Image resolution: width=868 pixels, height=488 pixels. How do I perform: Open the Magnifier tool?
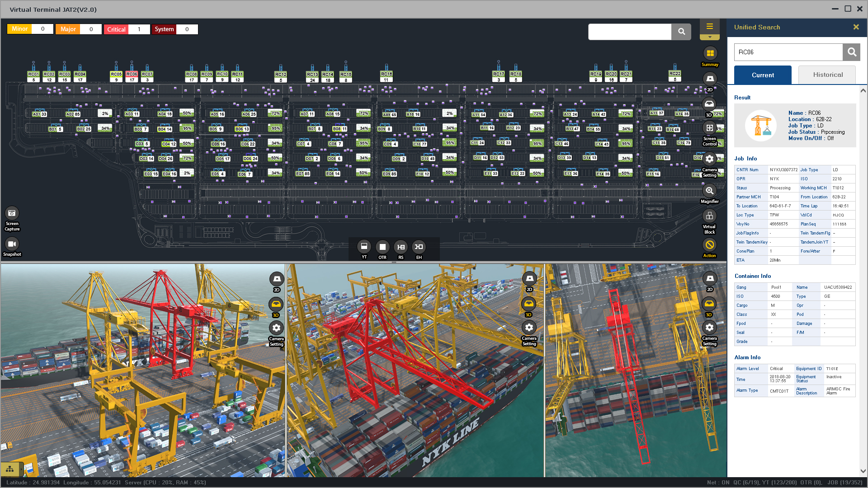tap(709, 191)
